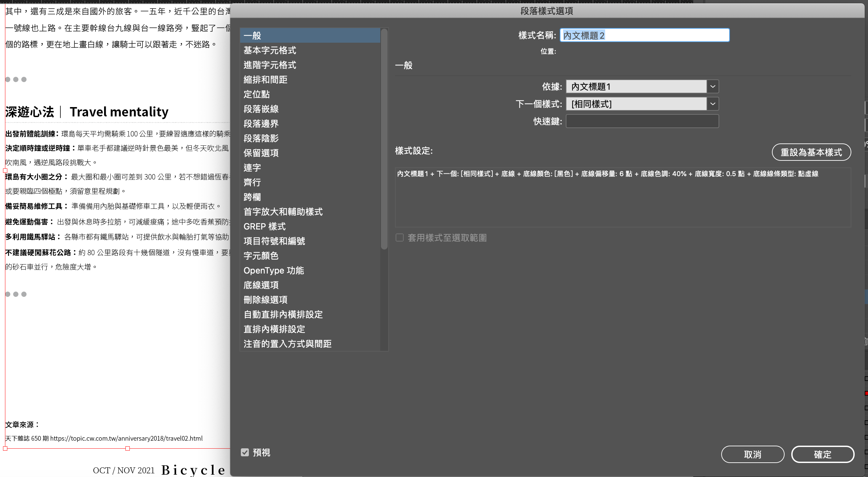Open the GREP 樣式 category

265,227
